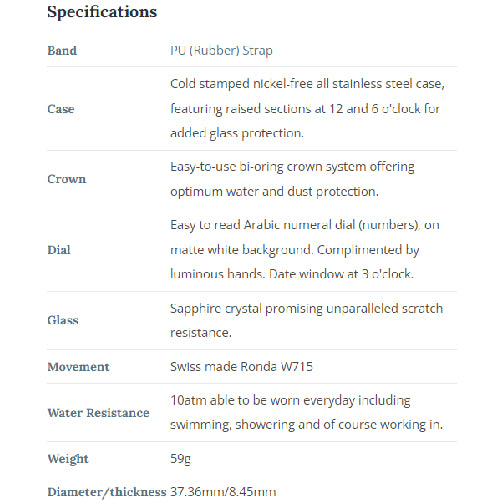Click the bi-oring crown system description

click(292, 179)
